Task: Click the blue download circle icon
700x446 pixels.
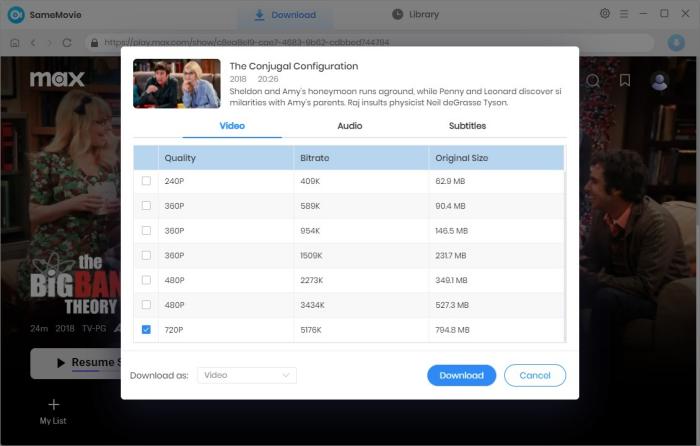Action: (675, 43)
